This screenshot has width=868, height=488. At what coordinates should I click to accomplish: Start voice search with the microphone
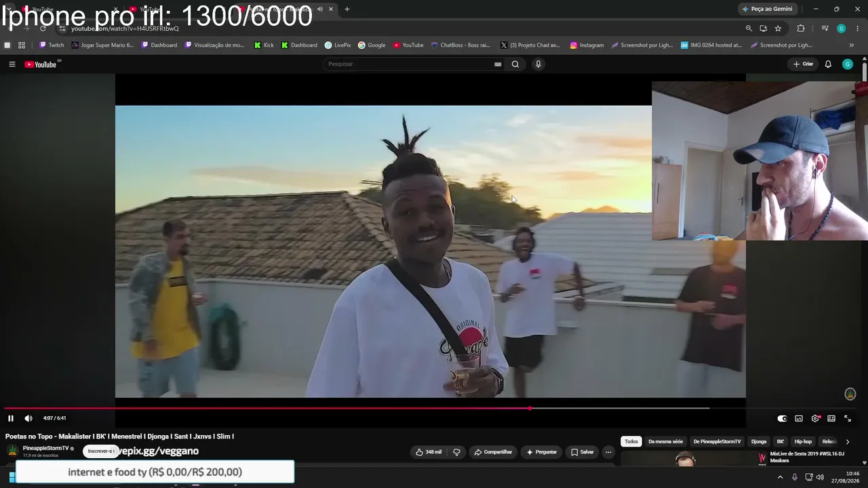pos(538,64)
